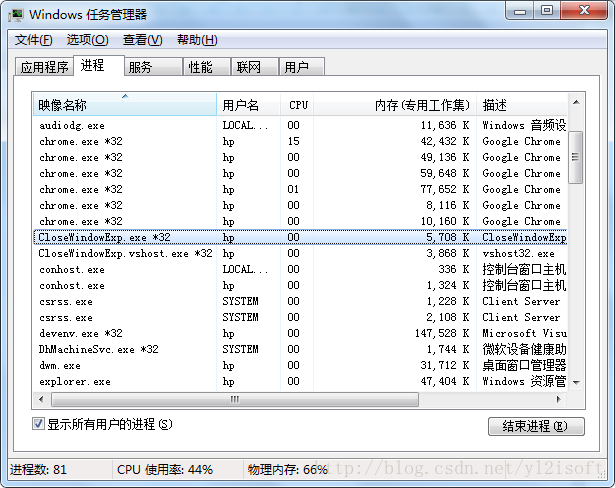Select the CloseWindowExp.exe *32 process
Image resolution: width=615 pixels, height=488 pixels.
[x=300, y=237]
